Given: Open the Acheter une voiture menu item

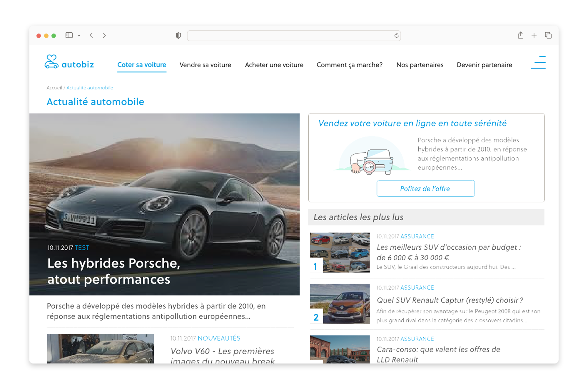Looking at the screenshot, I should 274,65.
